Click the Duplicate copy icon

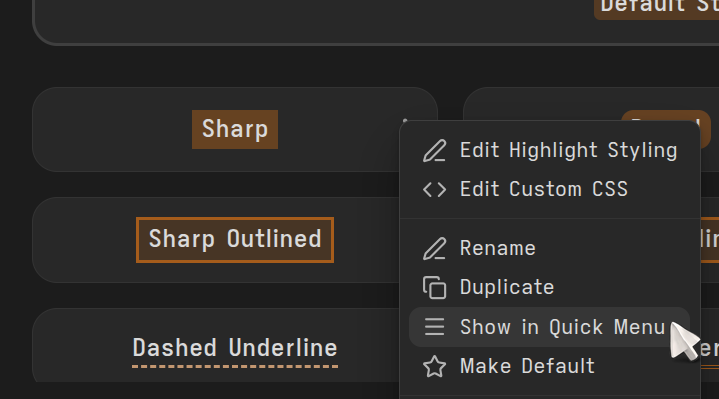coord(434,288)
